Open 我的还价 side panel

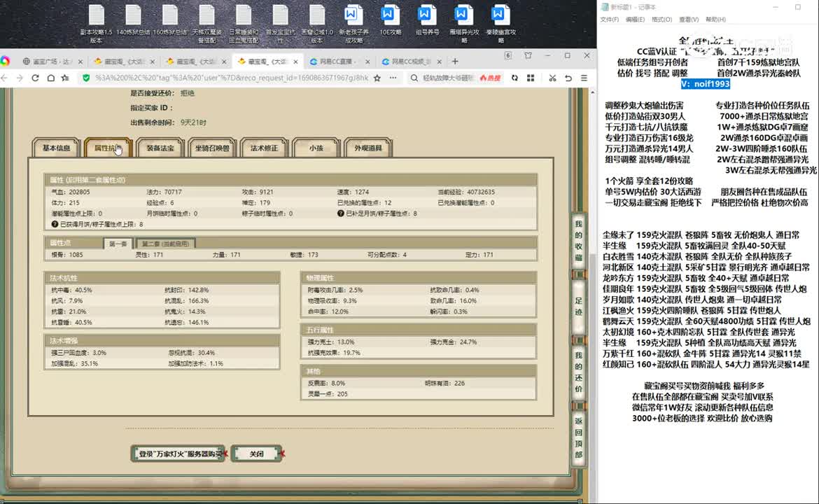(x=578, y=372)
